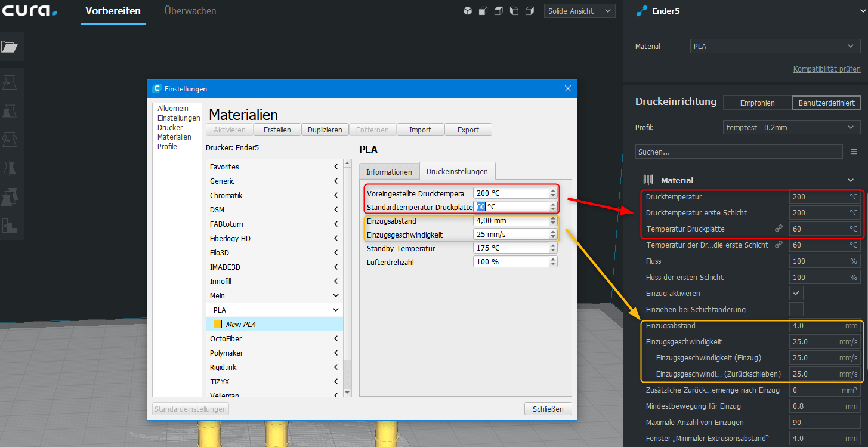This screenshot has width=868, height=447.
Task: Switch to the Überwachen stage tab
Action: [x=190, y=11]
